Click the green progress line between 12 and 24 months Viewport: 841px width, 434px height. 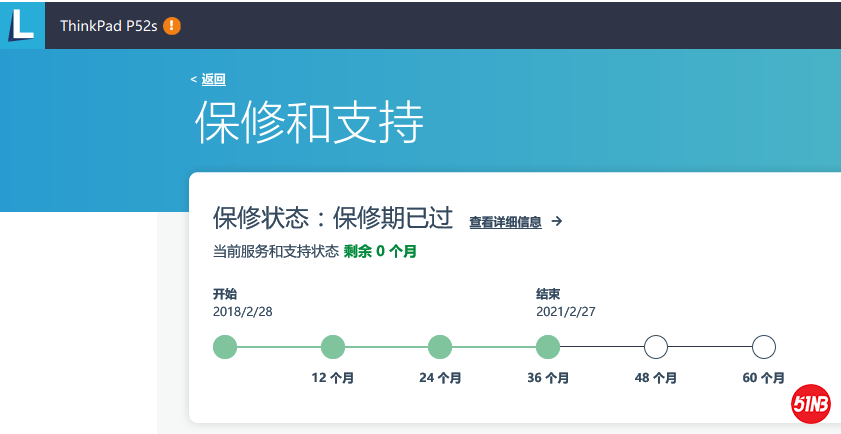click(386, 347)
